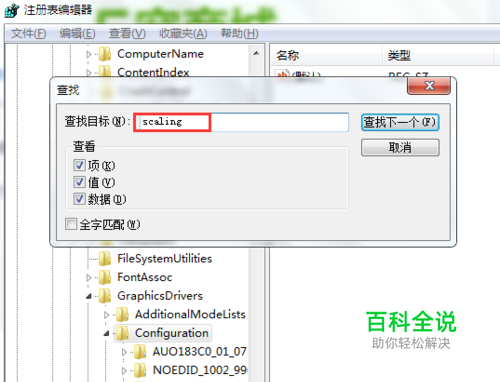Expand the AdditionalModeLists node arrow
The height and width of the screenshot is (382, 500).
click(x=106, y=315)
